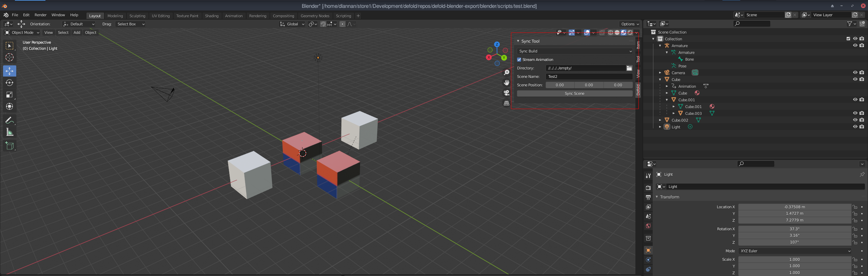Open the Options button in the viewport header
This screenshot has width=868, height=276.
coord(630,24)
